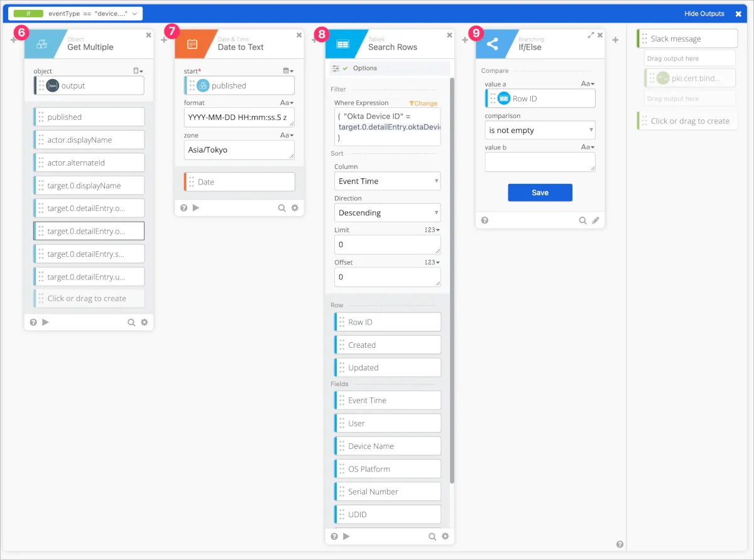Screen dimensions: 754x560
Task: Open the value b Aa type dropdown
Action: click(587, 147)
